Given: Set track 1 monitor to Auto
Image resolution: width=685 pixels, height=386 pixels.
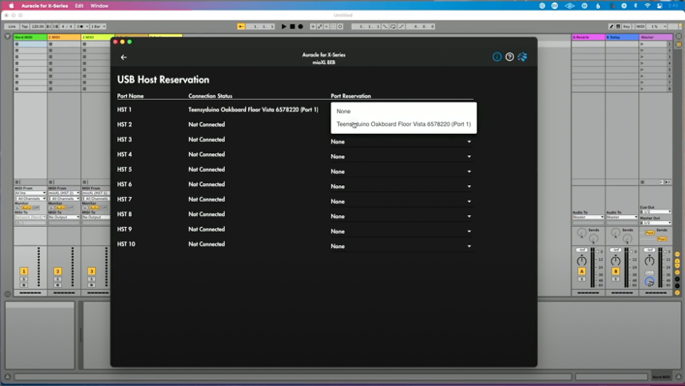Looking at the screenshot, I should pyautogui.click(x=27, y=208).
